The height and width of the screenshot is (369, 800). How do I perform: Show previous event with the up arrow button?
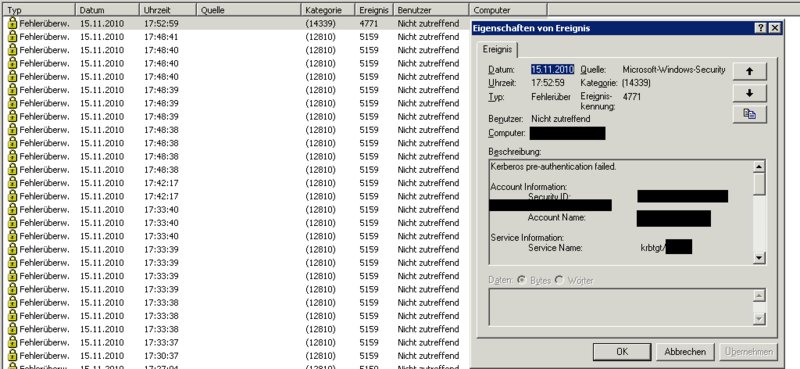749,71
